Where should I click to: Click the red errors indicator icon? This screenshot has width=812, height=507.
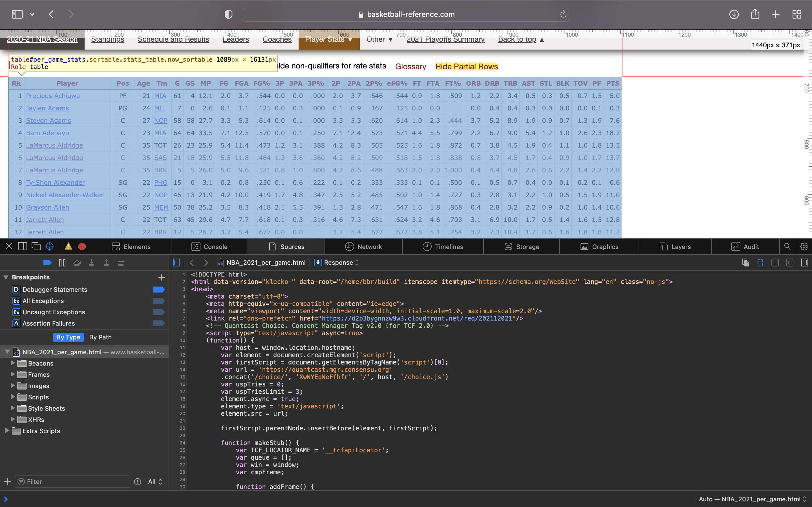coord(82,246)
